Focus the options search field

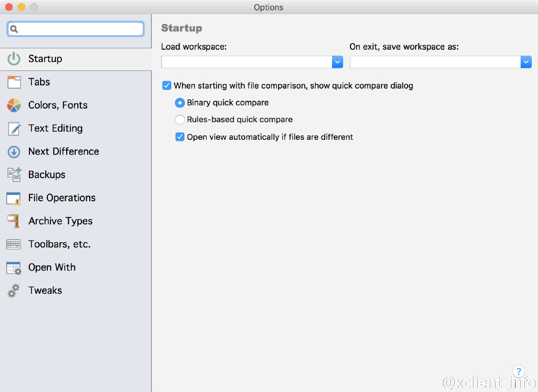coord(76,29)
